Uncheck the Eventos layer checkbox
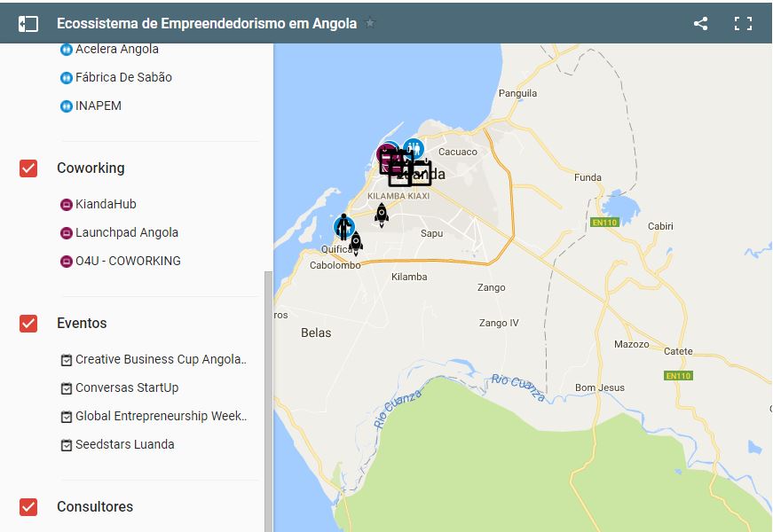 click(x=28, y=324)
